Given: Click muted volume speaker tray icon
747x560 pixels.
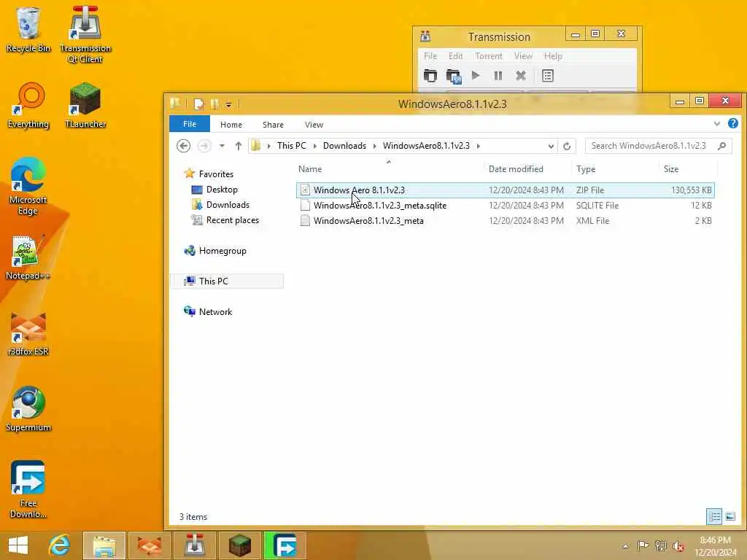Looking at the screenshot, I should [x=678, y=545].
